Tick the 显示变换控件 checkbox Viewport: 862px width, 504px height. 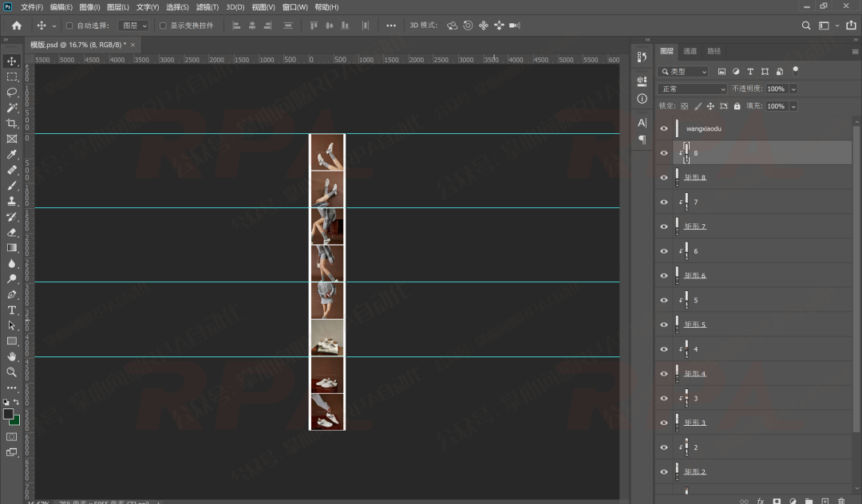tap(163, 26)
